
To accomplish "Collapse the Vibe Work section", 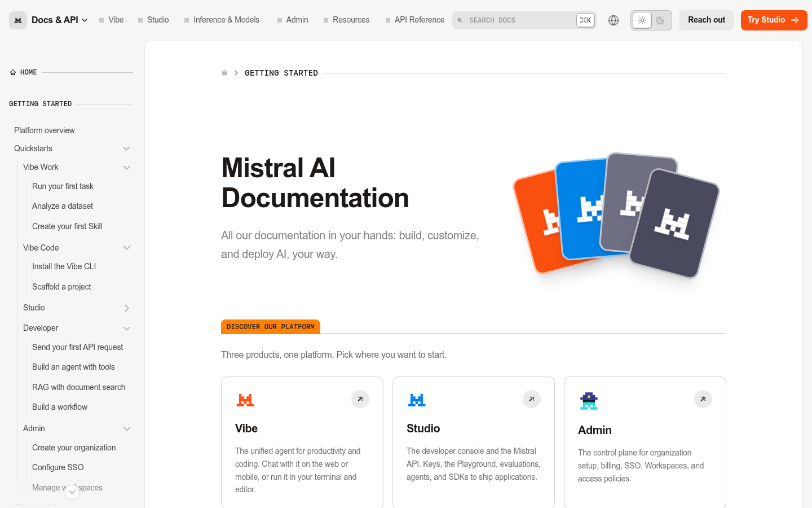I will (x=127, y=168).
